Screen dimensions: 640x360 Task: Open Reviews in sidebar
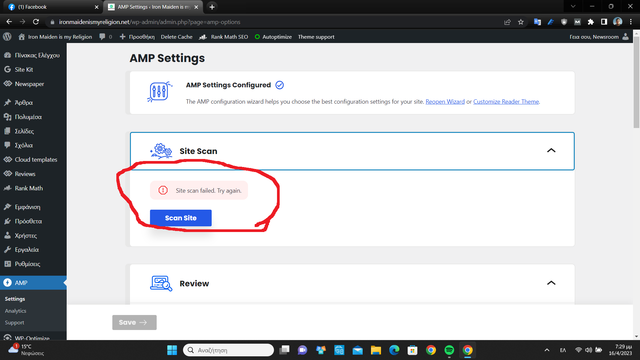point(33,174)
